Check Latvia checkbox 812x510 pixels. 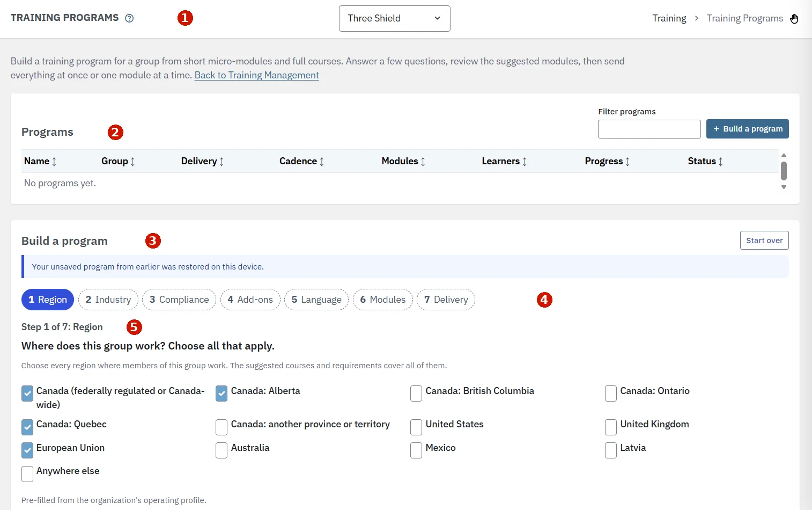click(611, 450)
